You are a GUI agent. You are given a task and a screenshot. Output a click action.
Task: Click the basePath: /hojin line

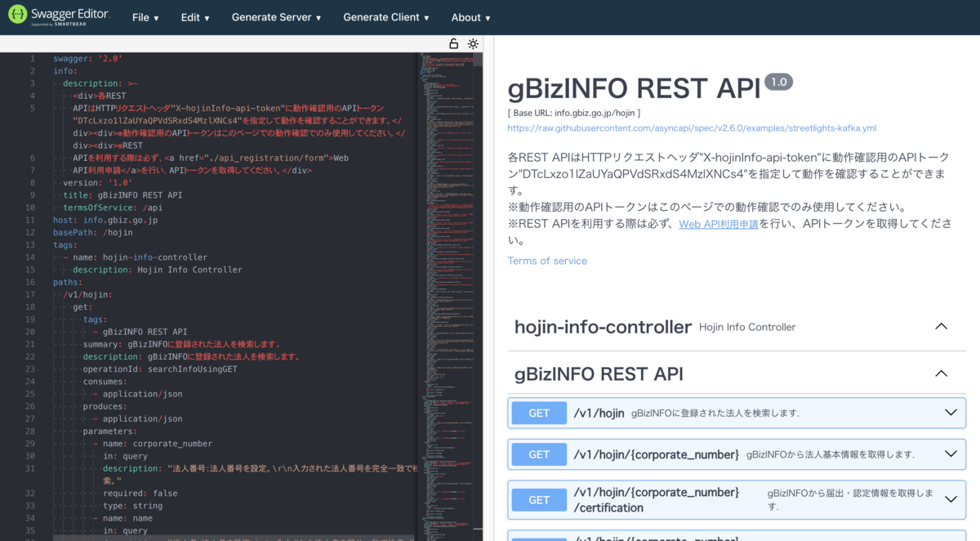click(92, 232)
